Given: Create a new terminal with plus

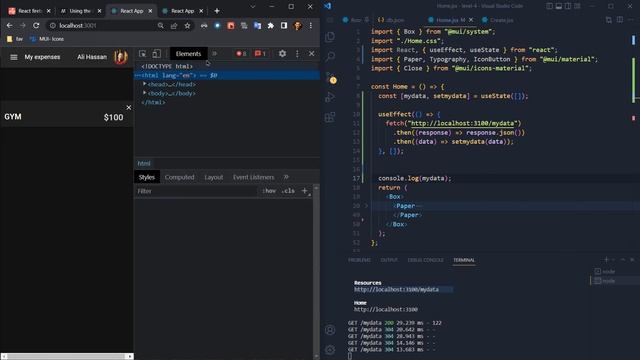Looking at the screenshot, I should click(x=606, y=260).
